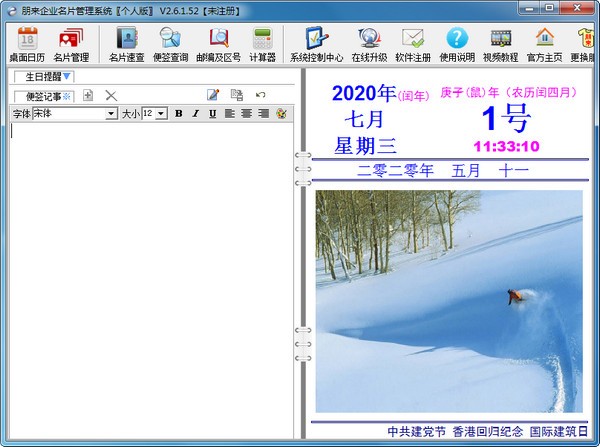Click the 七月 month text
Image resolution: width=600 pixels, height=447 pixels.
(x=364, y=119)
